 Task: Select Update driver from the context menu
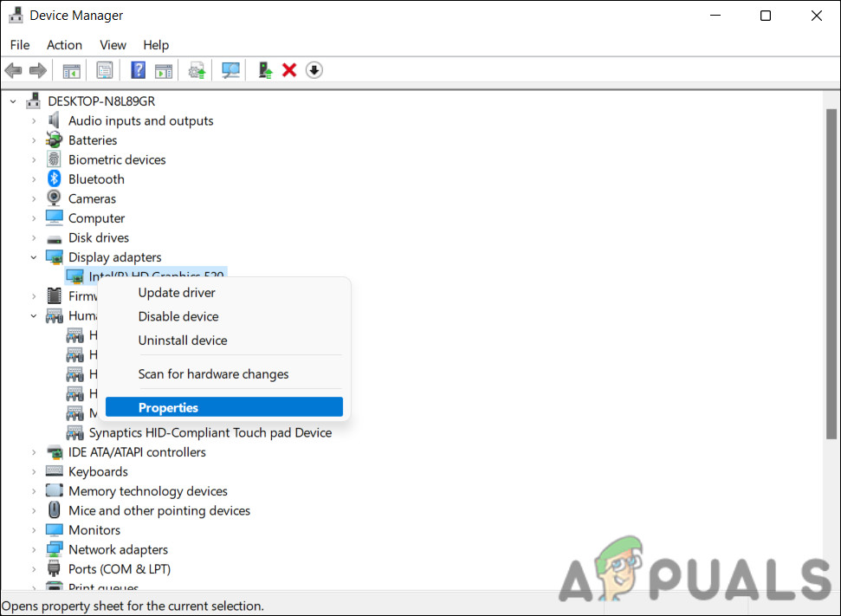pos(177,292)
